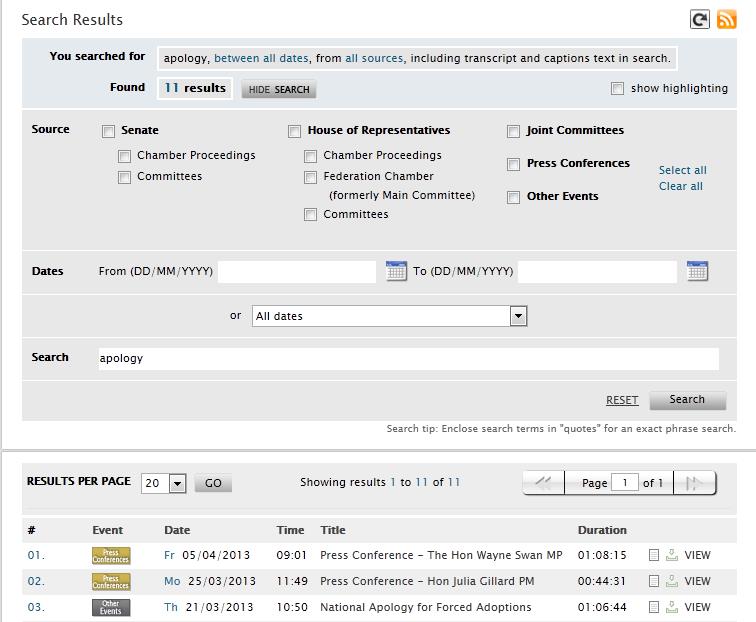Viewport: 756px width, 622px height.
Task: Enable the show highlighting checkbox
Action: tap(617, 88)
